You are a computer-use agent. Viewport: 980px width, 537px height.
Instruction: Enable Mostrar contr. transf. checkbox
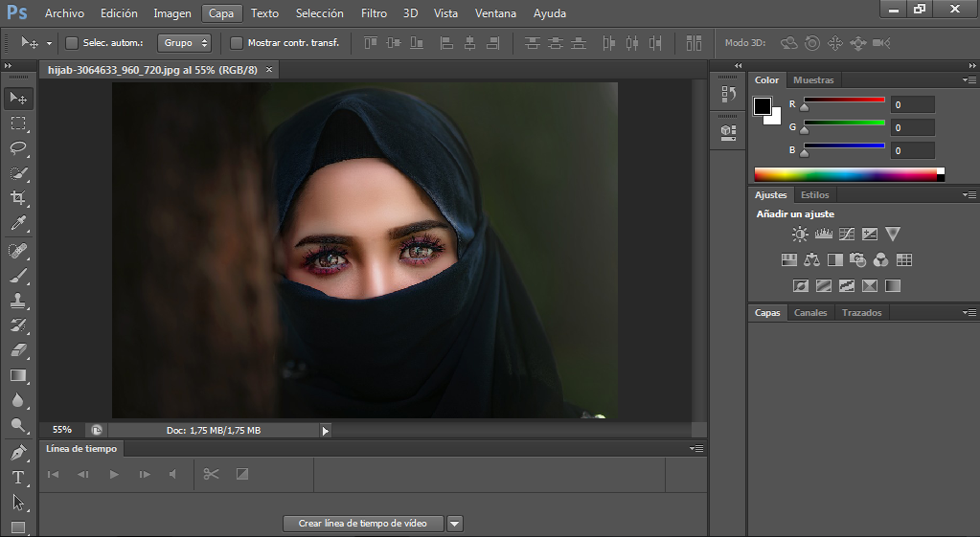[x=237, y=43]
